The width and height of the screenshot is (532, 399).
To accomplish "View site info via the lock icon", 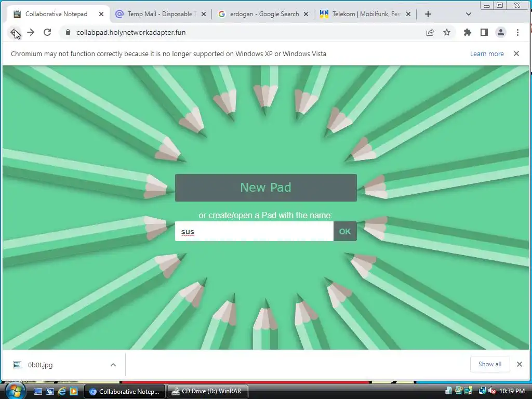I will click(x=68, y=33).
